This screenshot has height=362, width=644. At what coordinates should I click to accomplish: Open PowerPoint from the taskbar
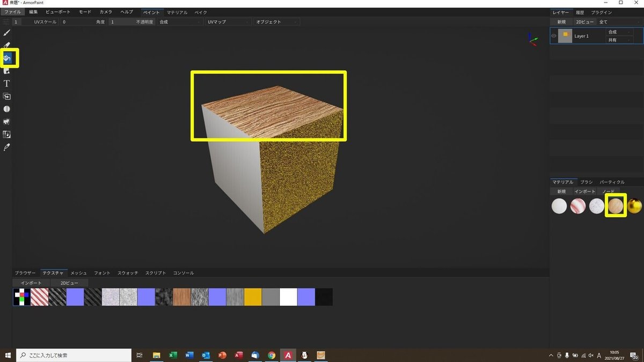222,355
